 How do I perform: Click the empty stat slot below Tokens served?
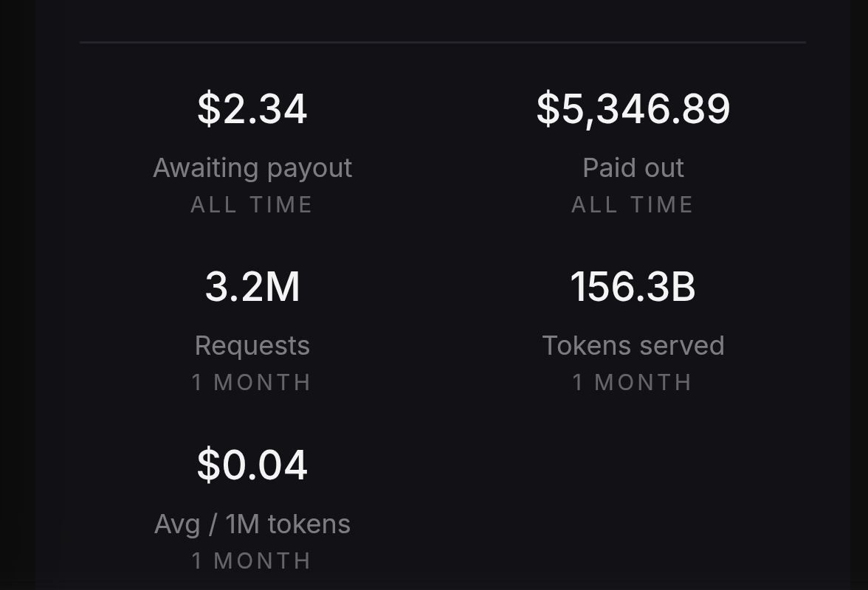633,506
